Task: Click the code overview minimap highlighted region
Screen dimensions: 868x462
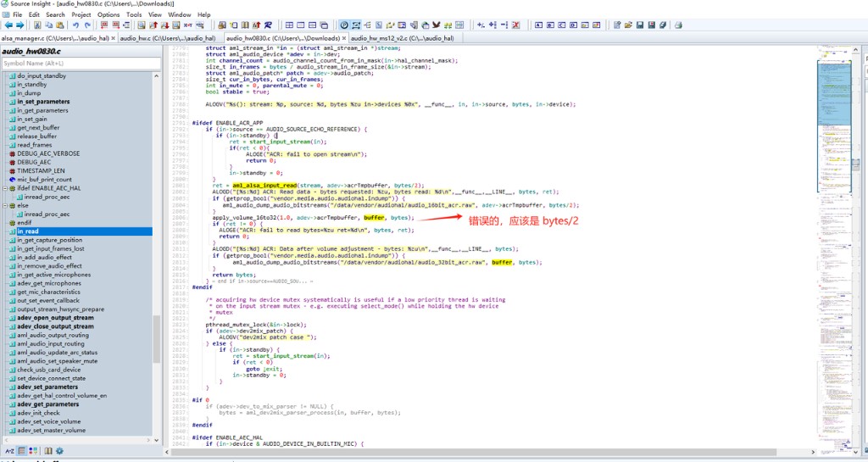Action: pyautogui.click(x=834, y=126)
